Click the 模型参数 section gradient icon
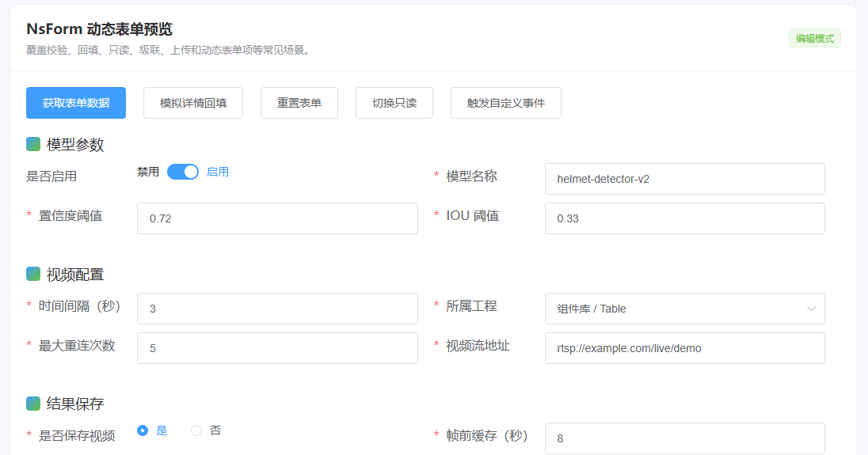This screenshot has height=455, width=868. pos(33,144)
